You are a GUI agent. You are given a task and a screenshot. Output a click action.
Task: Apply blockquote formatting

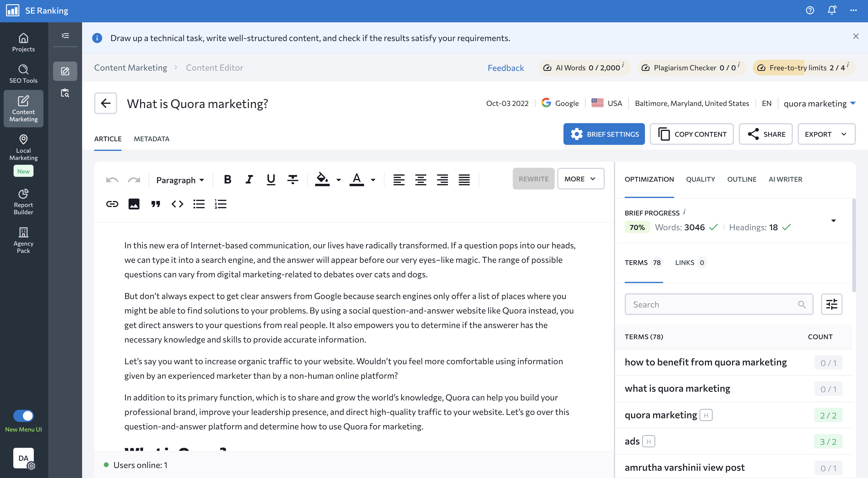click(x=155, y=203)
